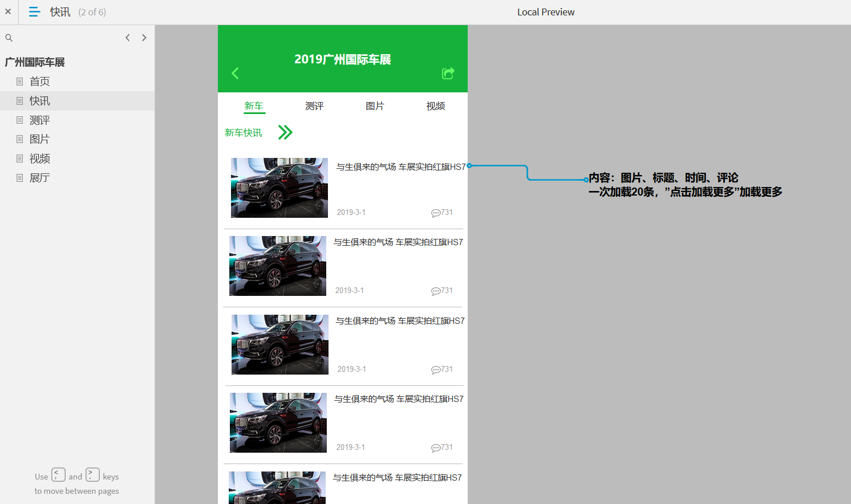Switch to the 测评 tab in mobile preview
851x504 pixels.
(x=314, y=106)
